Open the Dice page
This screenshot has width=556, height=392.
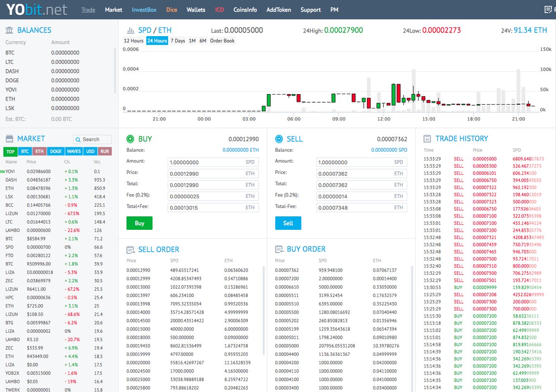click(171, 9)
